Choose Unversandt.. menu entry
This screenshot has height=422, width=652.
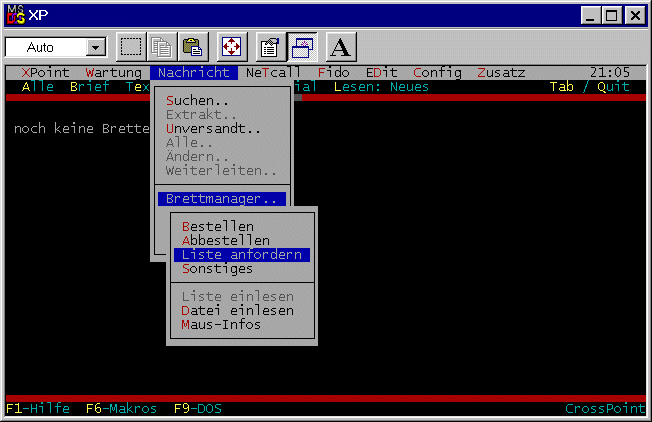pyautogui.click(x=213, y=129)
